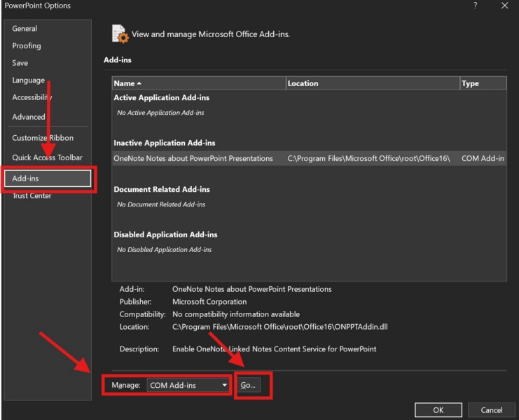Open the General options category

(x=25, y=29)
